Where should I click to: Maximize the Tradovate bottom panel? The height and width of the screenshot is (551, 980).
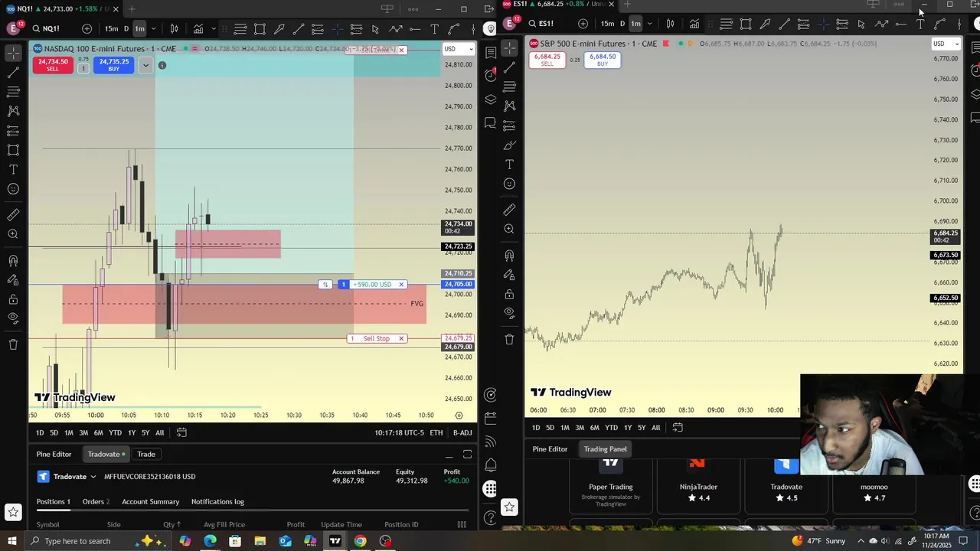tap(467, 455)
